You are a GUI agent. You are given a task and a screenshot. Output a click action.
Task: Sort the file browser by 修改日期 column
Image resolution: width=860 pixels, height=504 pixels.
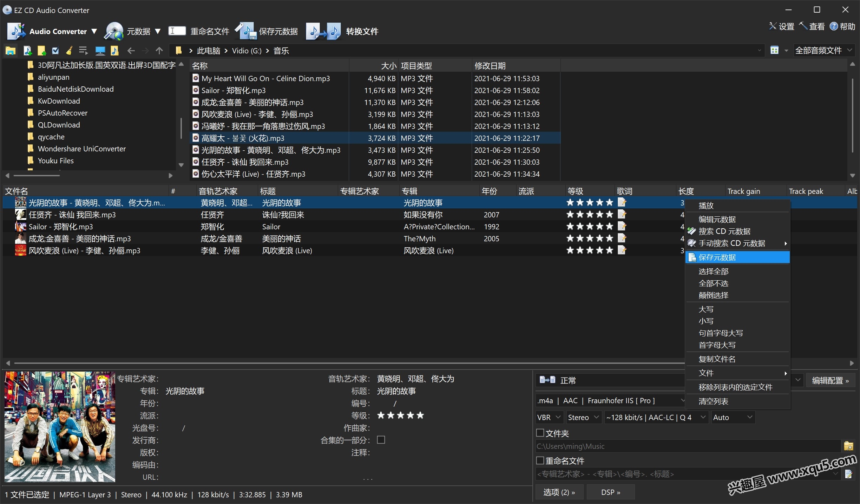(516, 66)
